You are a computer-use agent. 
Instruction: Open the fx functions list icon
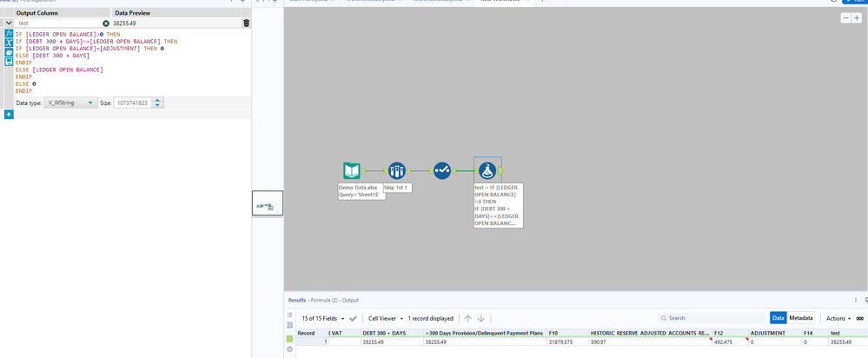tap(9, 33)
